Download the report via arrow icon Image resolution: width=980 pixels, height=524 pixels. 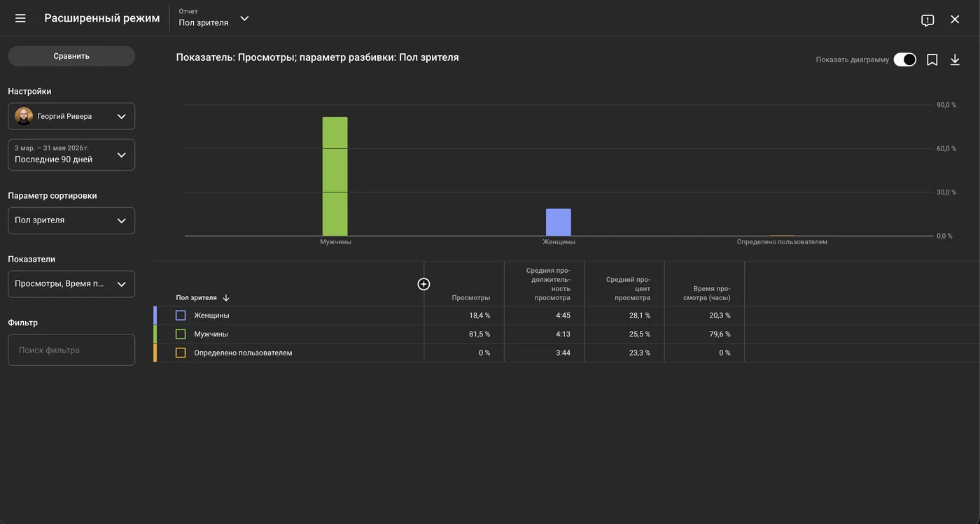[x=955, y=60]
